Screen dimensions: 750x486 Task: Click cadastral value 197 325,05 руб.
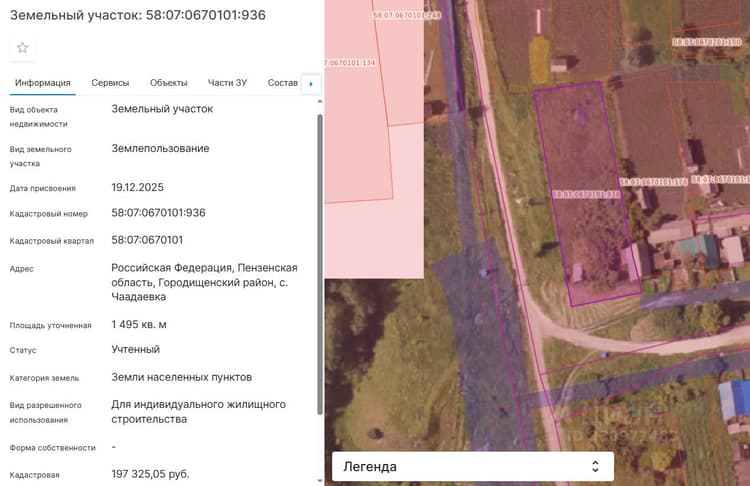(150, 474)
